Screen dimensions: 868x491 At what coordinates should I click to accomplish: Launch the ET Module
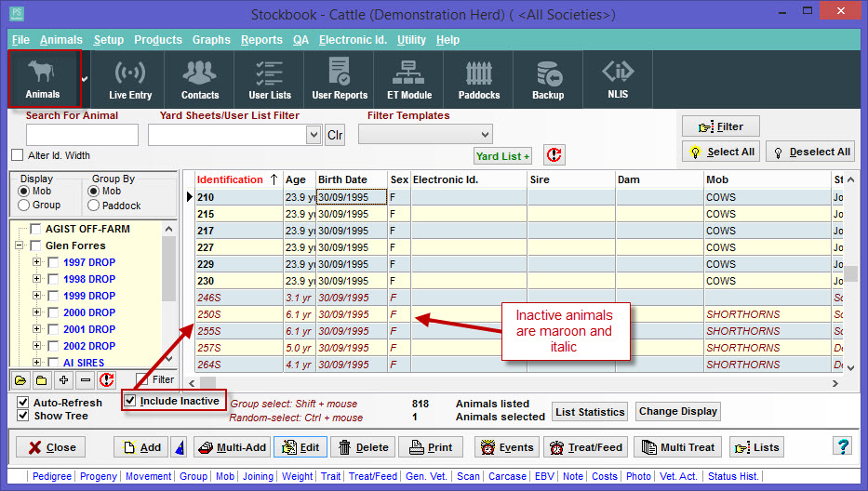point(409,80)
